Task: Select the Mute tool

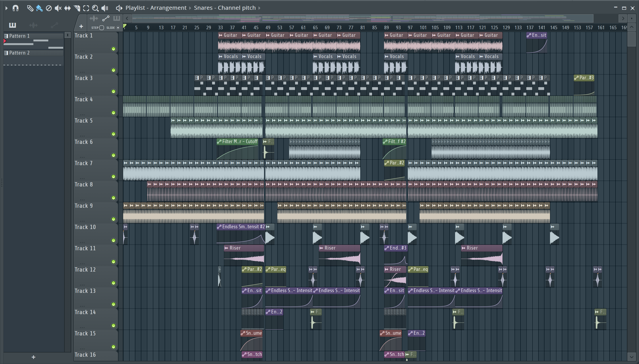Action: (58, 8)
